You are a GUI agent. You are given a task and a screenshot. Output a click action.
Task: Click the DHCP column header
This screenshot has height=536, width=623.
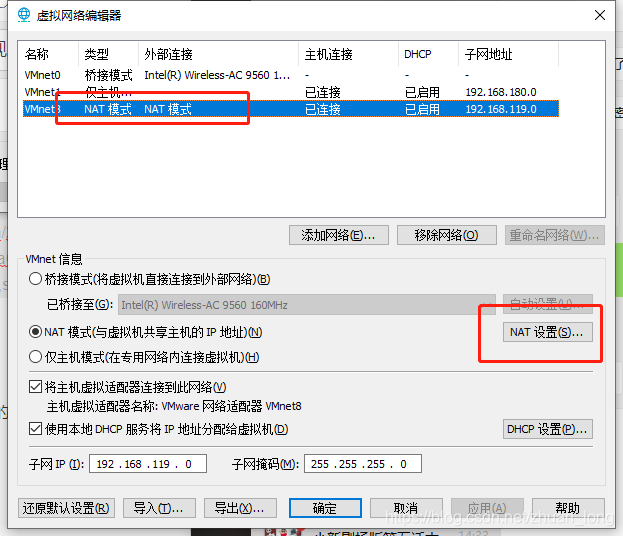(428, 54)
